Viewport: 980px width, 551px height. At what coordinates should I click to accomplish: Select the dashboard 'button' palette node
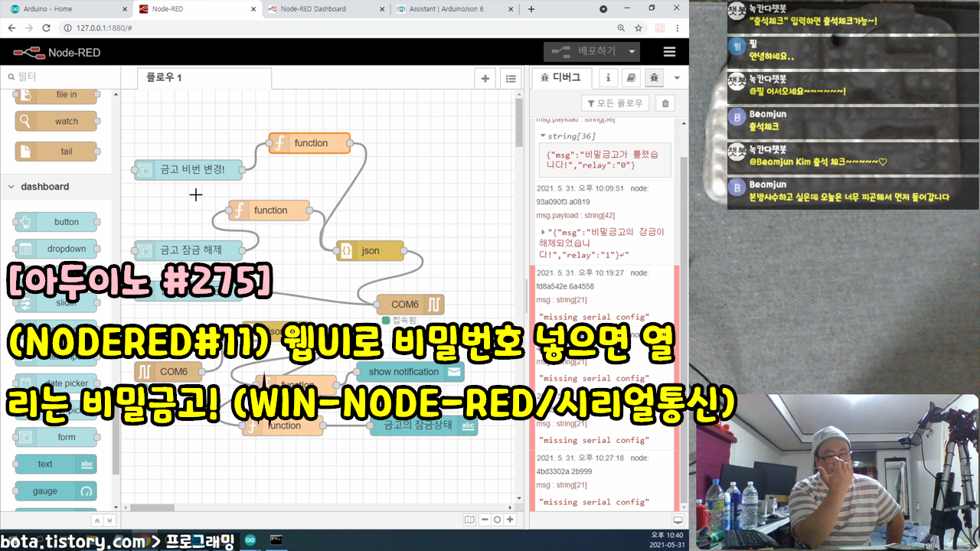point(57,222)
